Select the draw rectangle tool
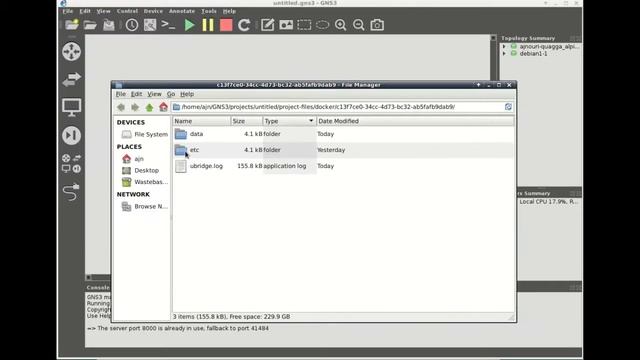This screenshot has width=640, height=360. [304, 25]
